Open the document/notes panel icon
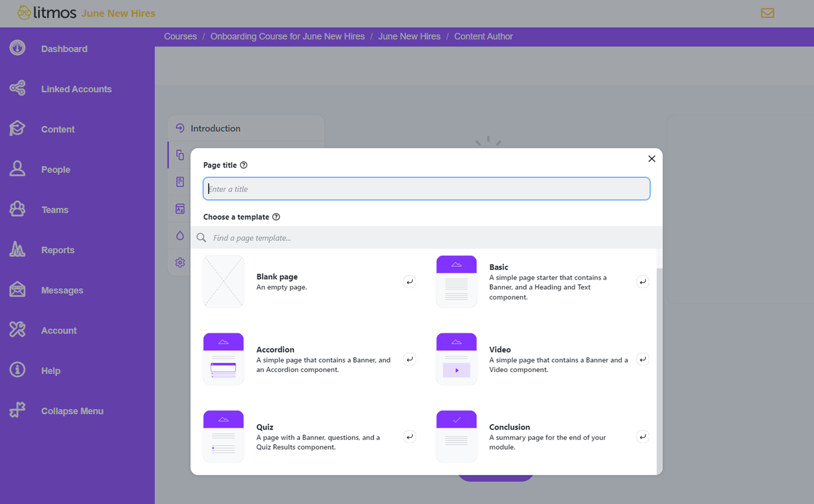This screenshot has height=504, width=814. click(180, 182)
